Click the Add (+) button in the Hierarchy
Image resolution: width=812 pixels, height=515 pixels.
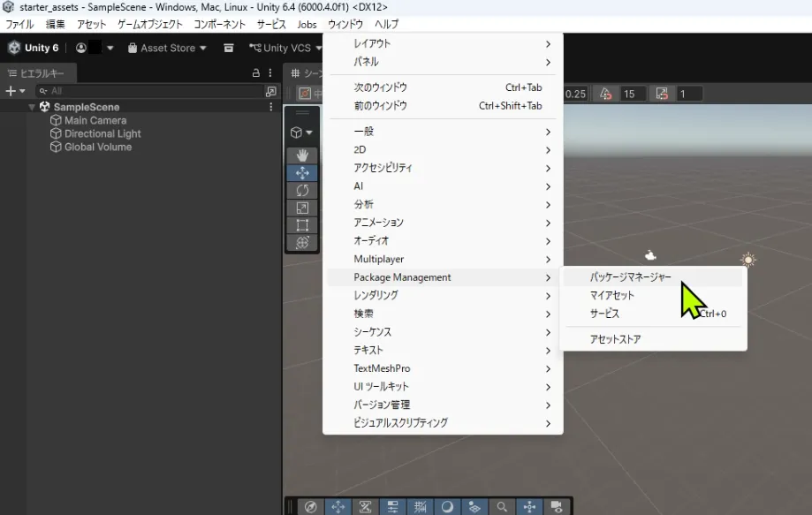[x=10, y=90]
